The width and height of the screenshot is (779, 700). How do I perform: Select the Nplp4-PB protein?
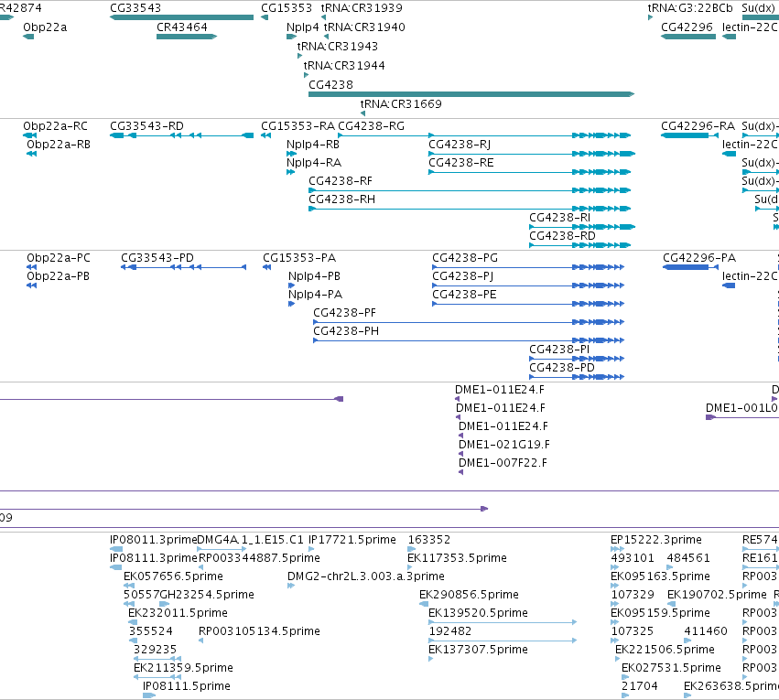[292, 285]
